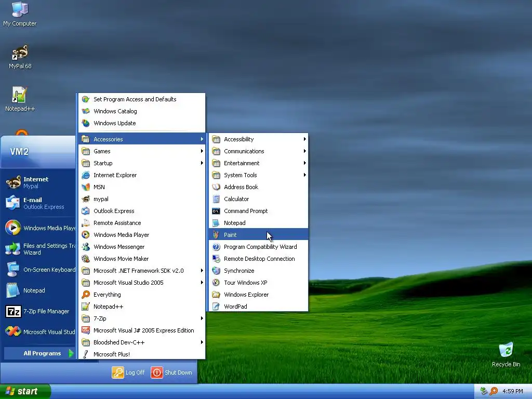Click the Tour Windows XP icon
Screen dimensions: 532x399
tap(216, 283)
